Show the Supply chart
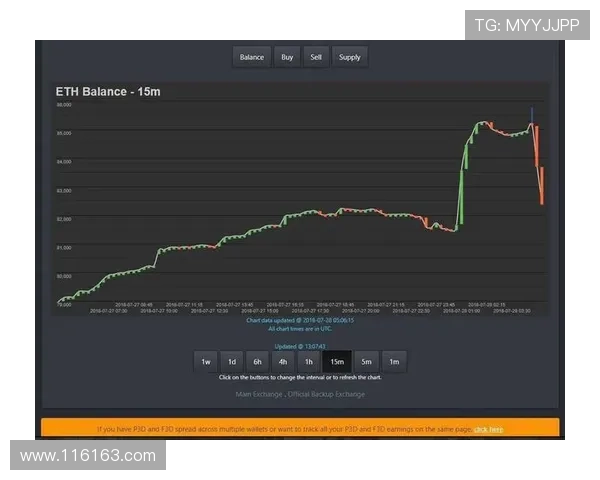The height and width of the screenshot is (480, 600). tap(350, 57)
